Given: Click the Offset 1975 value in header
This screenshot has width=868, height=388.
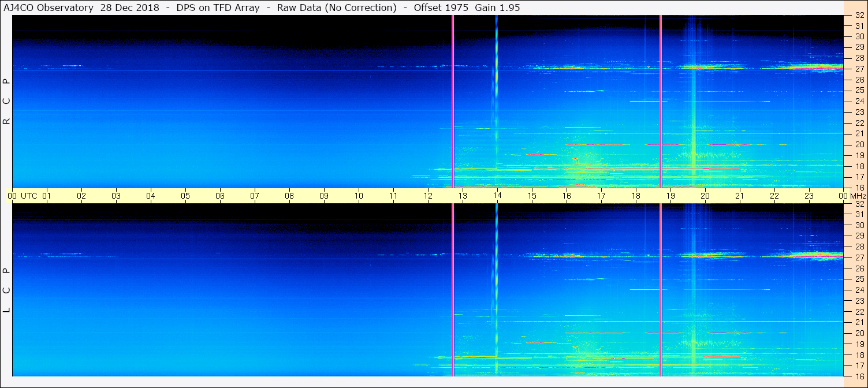Looking at the screenshot, I should click(x=441, y=8).
